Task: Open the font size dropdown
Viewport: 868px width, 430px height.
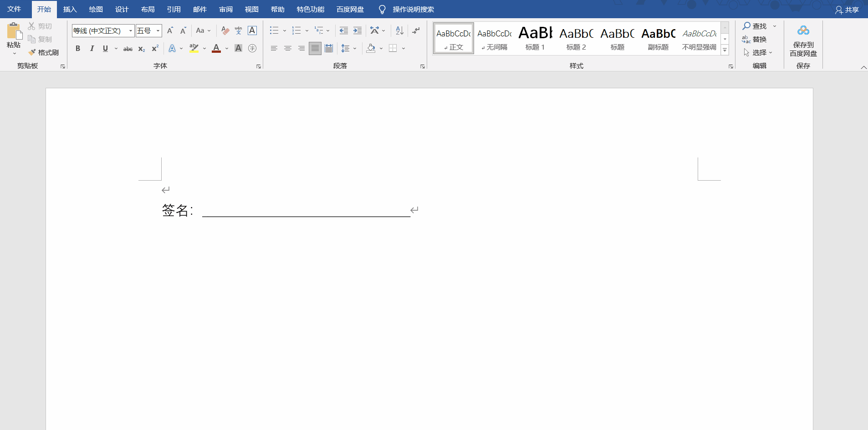Action: point(158,31)
